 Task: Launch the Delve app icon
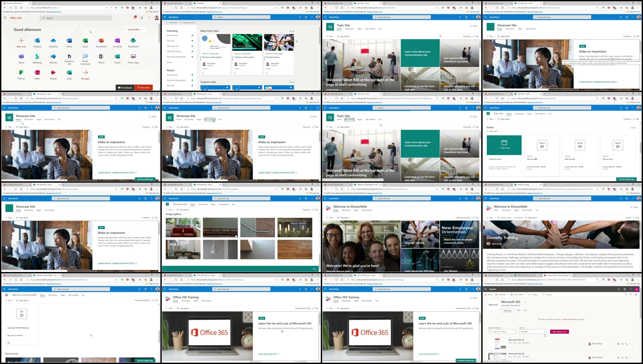[37, 73]
